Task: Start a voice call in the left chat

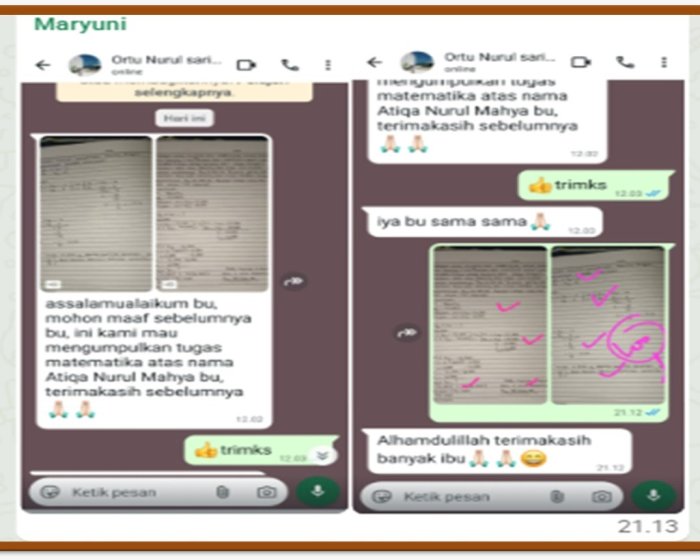Action: 290,65
